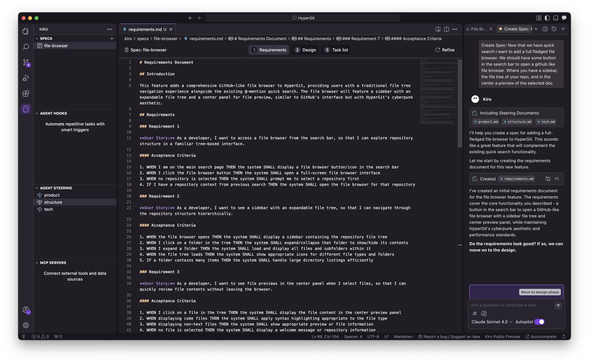
Task: Click Move to design phase button
Action: coord(540,292)
